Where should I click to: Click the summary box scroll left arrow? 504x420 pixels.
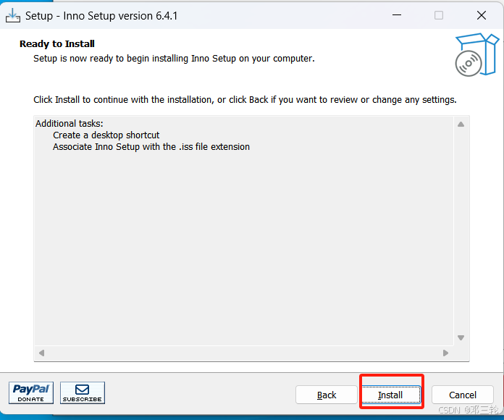(x=41, y=353)
